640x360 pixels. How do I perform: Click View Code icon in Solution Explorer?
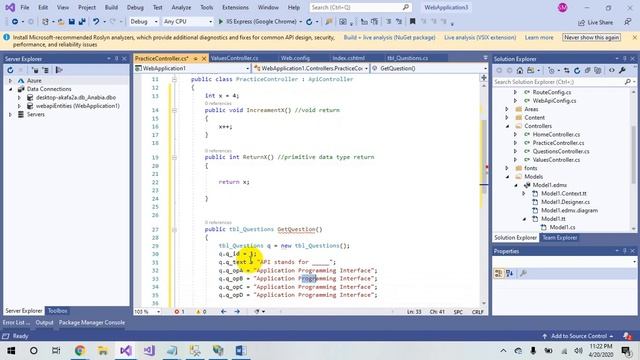611,71
